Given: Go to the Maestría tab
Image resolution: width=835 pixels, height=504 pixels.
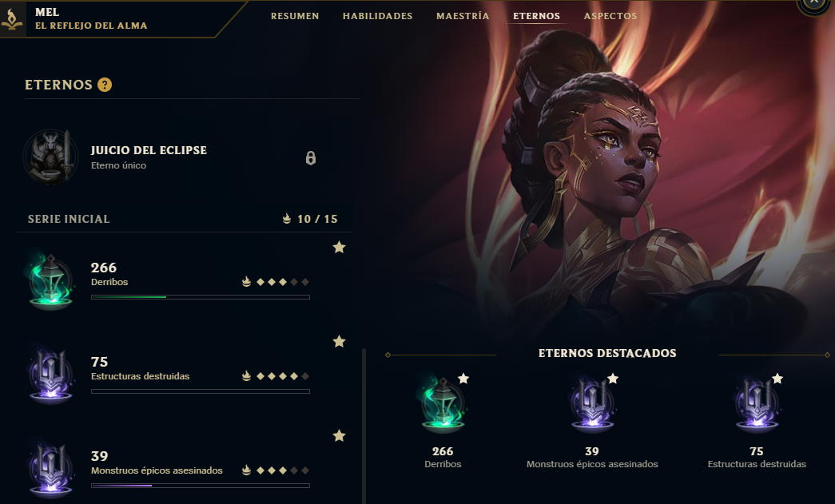Looking at the screenshot, I should tap(462, 16).
